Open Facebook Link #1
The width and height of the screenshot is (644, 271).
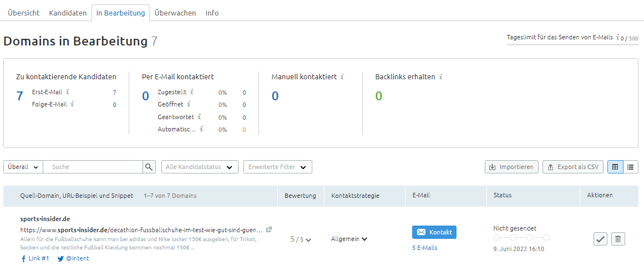tap(34, 258)
